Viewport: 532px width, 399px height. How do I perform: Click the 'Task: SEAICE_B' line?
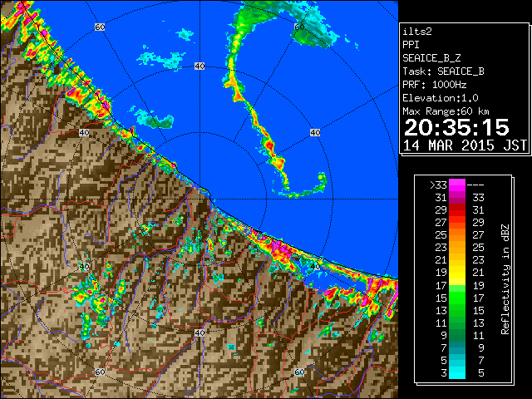[x=443, y=71]
